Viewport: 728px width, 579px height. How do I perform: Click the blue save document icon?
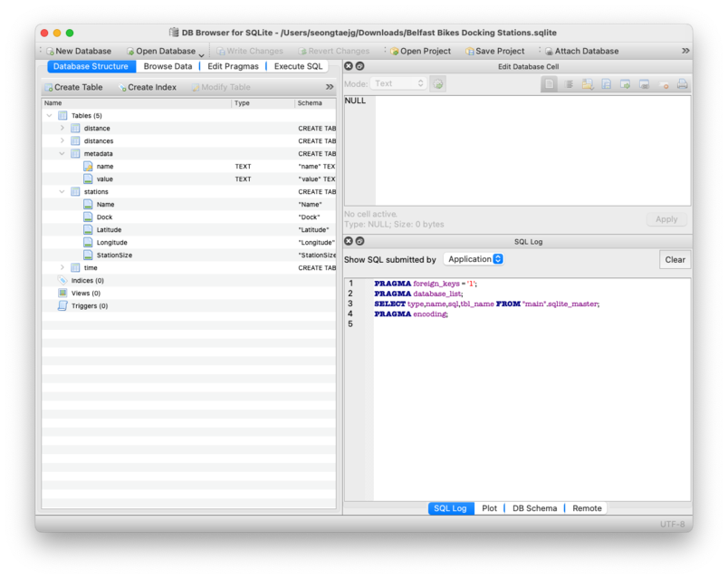coord(607,84)
